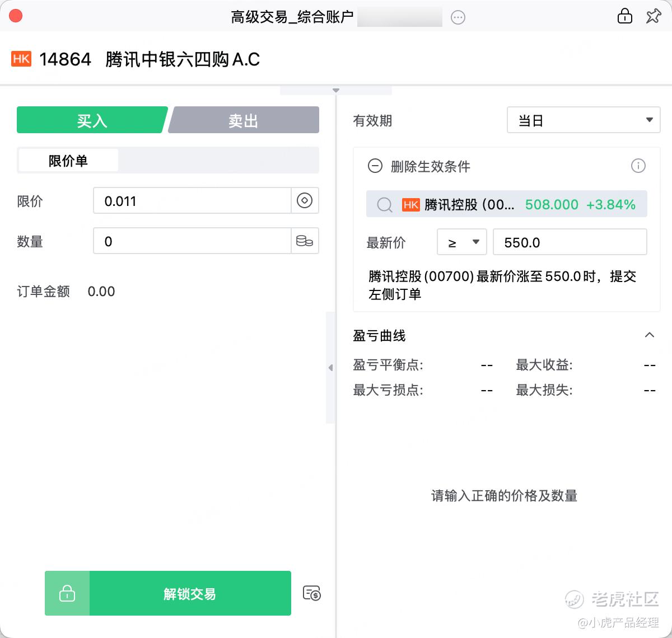Click the lock icon in title bar
The image size is (672, 638).
click(x=624, y=16)
